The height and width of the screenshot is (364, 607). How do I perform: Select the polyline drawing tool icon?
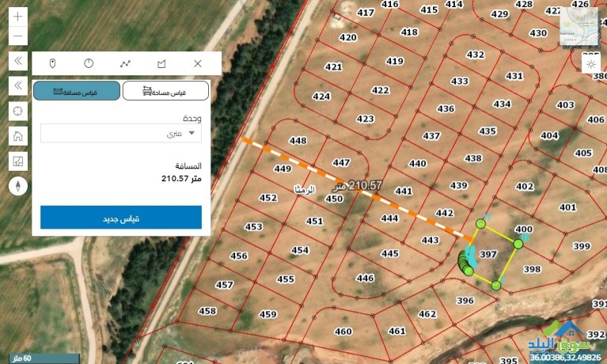click(125, 63)
